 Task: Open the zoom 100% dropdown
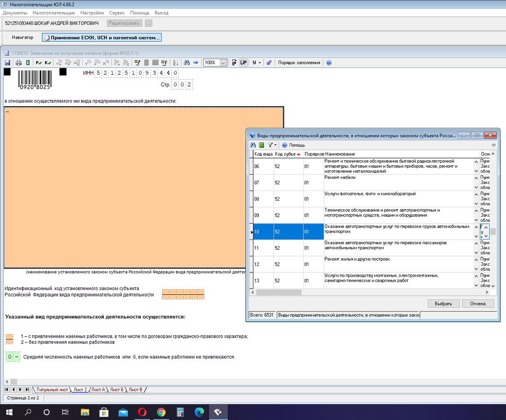click(223, 62)
